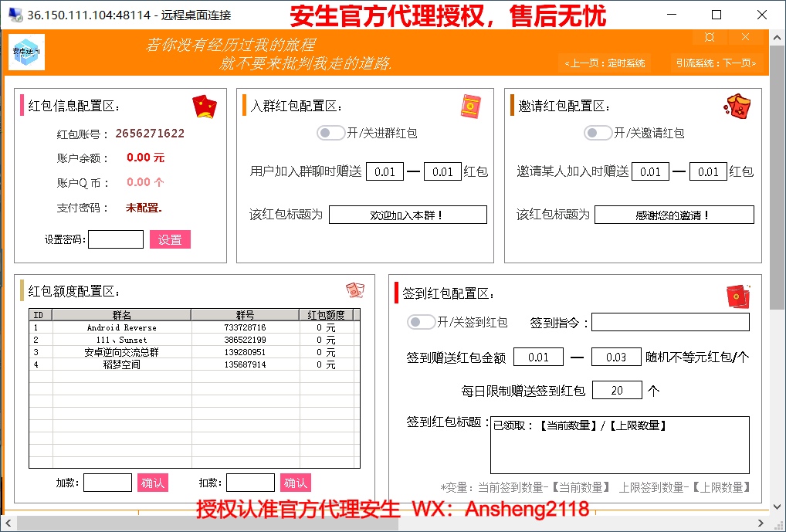Click the envelope icon in 红包额度配置区
The width and height of the screenshot is (786, 532).
pyautogui.click(x=354, y=290)
